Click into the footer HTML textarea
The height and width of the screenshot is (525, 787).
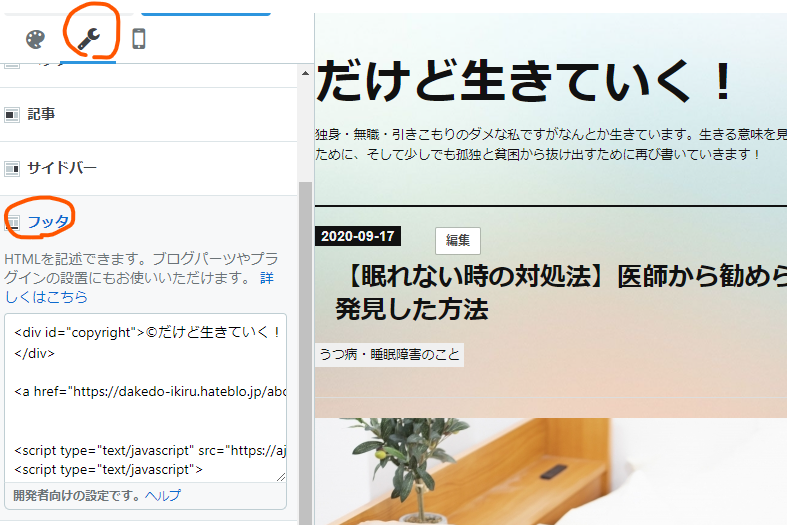[x=146, y=398]
